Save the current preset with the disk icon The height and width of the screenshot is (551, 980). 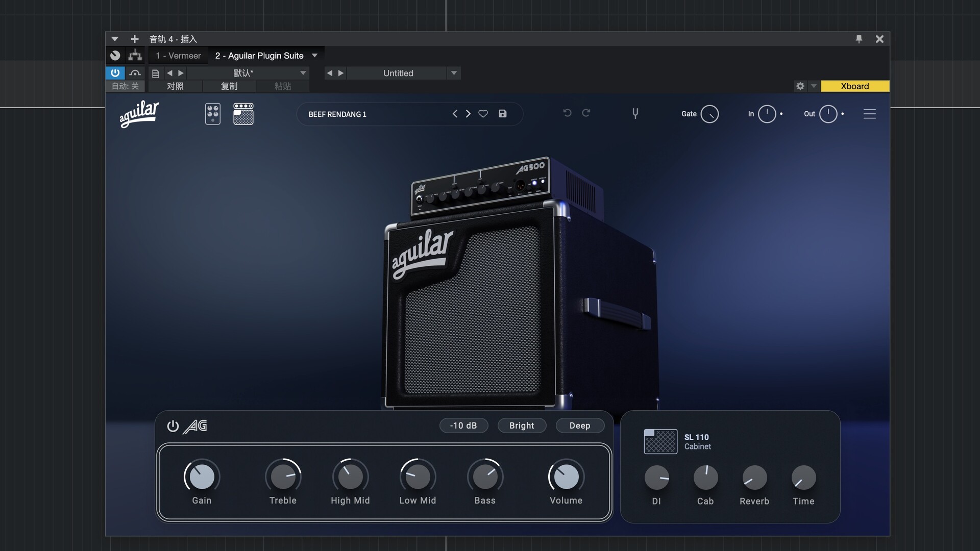(x=503, y=114)
